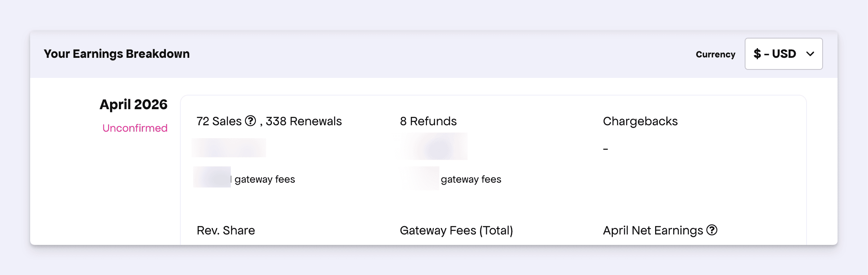Image resolution: width=868 pixels, height=275 pixels.
Task: Click the pink Unconfirmed status text
Action: point(135,128)
